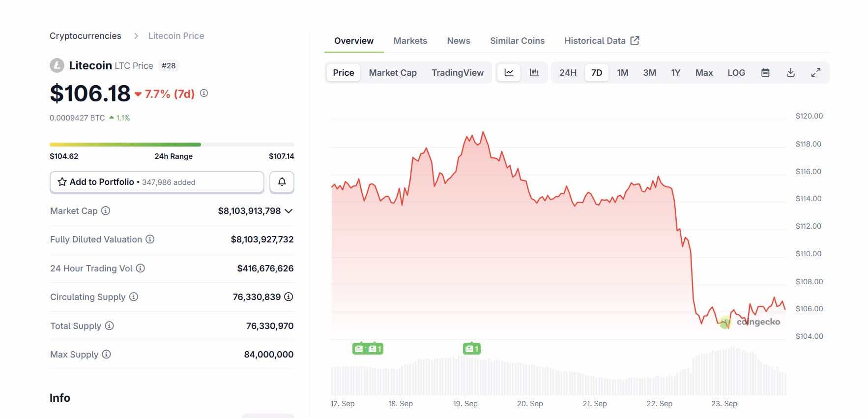
Task: Open Historical Data link
Action: tap(601, 41)
